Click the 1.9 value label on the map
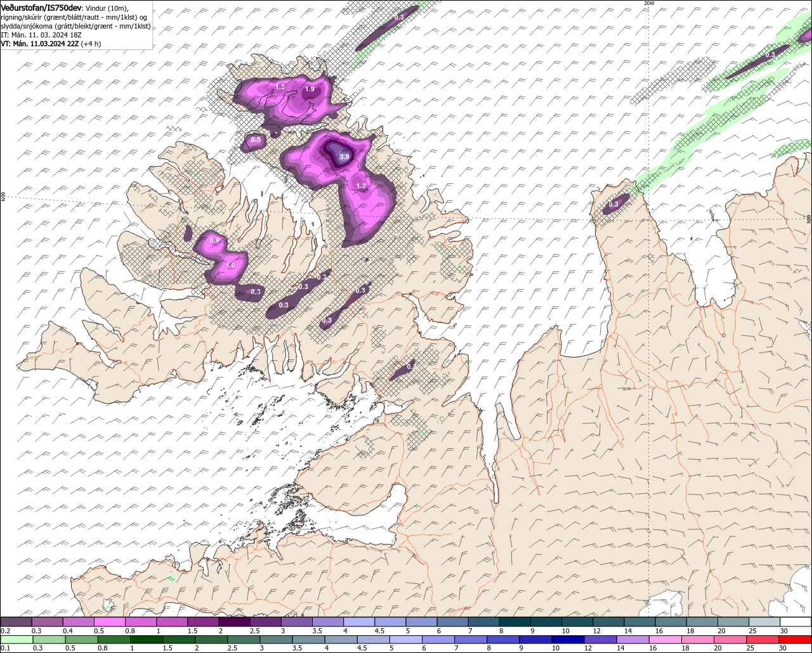The height and width of the screenshot is (653, 812). [x=310, y=89]
